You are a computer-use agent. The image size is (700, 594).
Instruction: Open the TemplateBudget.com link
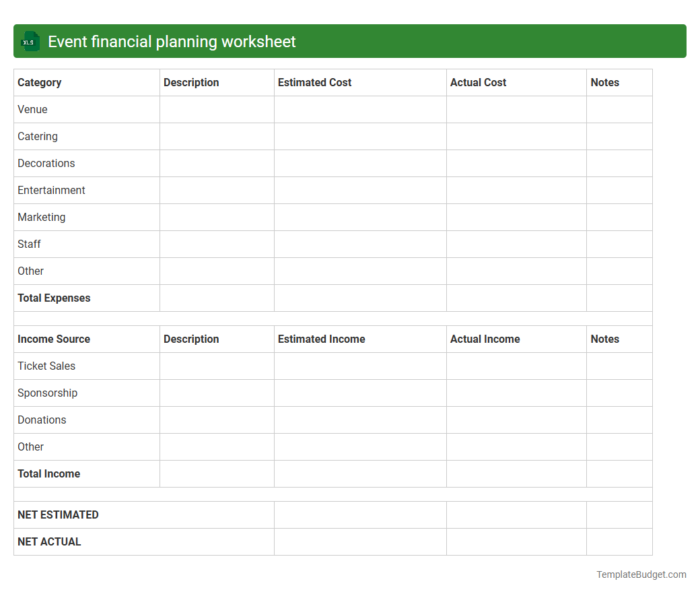[x=641, y=574]
